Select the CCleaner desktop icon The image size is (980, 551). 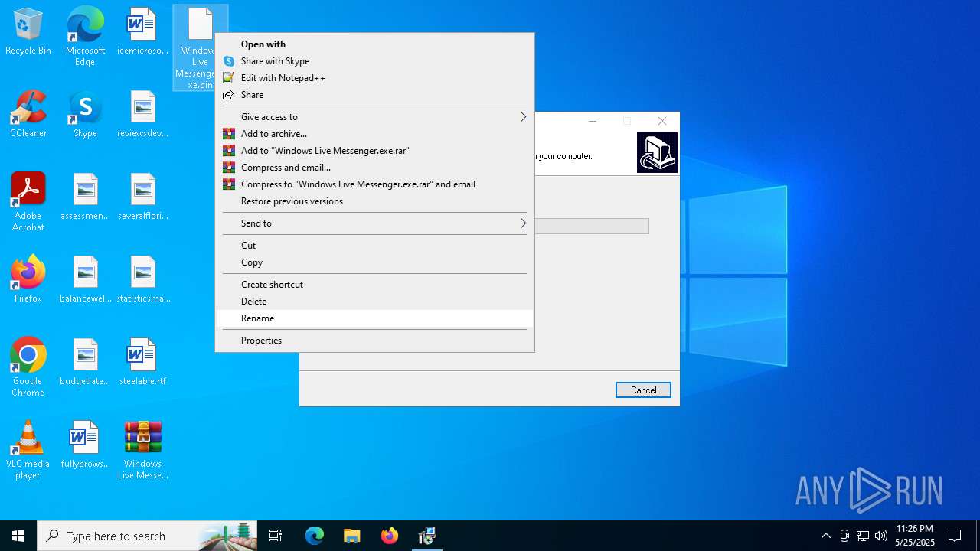28,115
